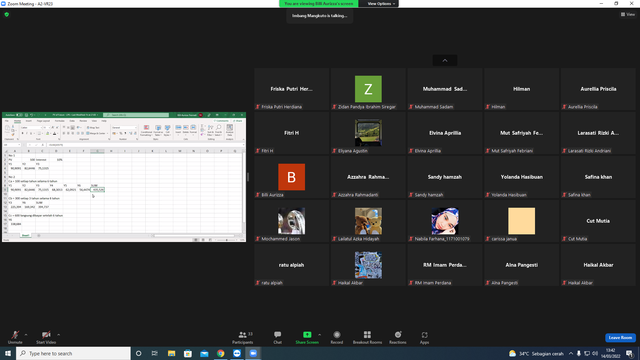Click the viewing Billi Aurizza's screen banner
This screenshot has width=640, height=360.
[x=319, y=4]
